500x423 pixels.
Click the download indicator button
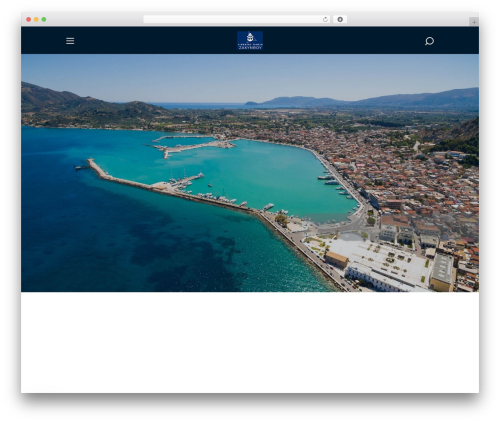(x=340, y=19)
